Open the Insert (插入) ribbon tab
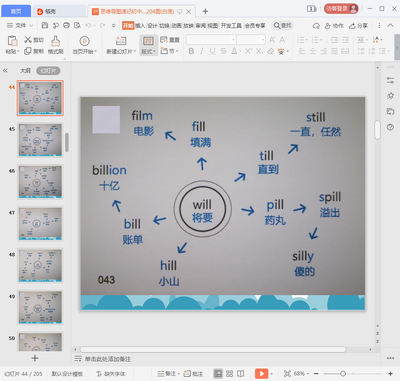The image size is (400, 381). 140,26
